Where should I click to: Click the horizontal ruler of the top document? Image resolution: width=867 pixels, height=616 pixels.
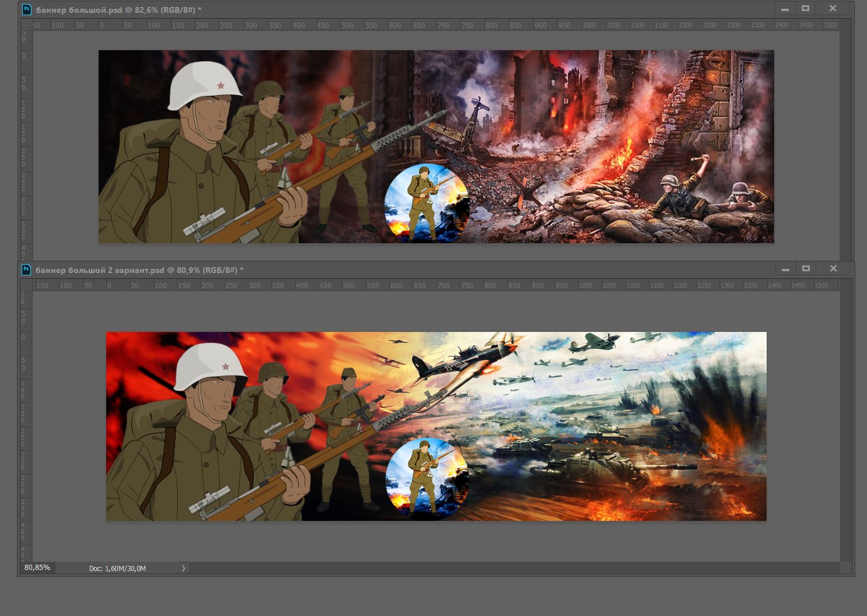pyautogui.click(x=436, y=25)
